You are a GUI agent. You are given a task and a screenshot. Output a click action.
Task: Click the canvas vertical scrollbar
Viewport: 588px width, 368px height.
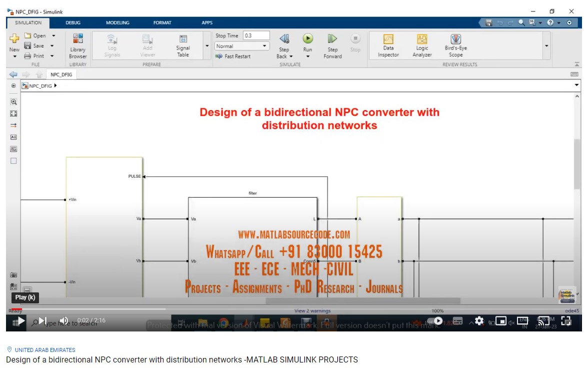[x=577, y=164]
